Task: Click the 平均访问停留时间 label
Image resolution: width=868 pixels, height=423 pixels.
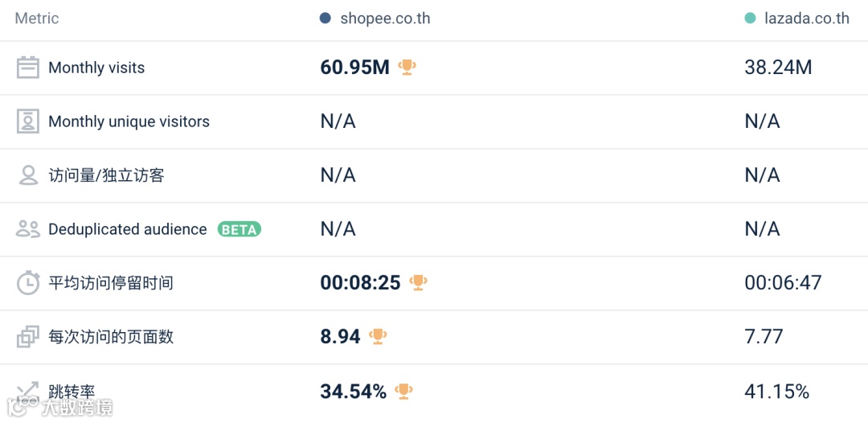Action: click(111, 282)
